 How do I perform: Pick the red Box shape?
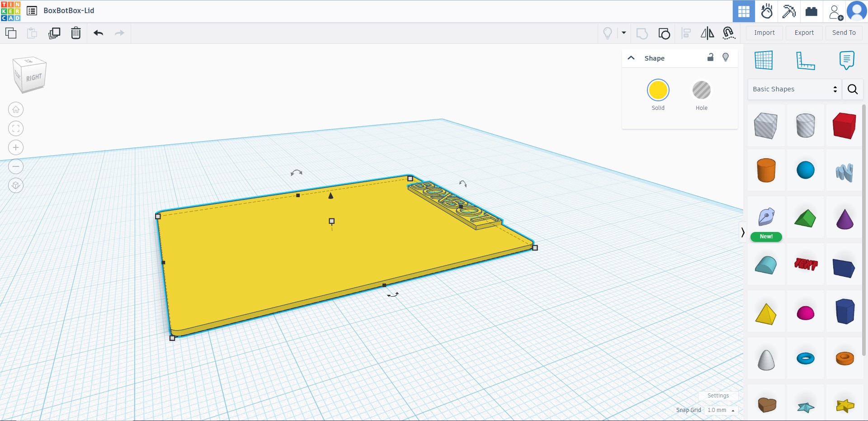click(844, 126)
